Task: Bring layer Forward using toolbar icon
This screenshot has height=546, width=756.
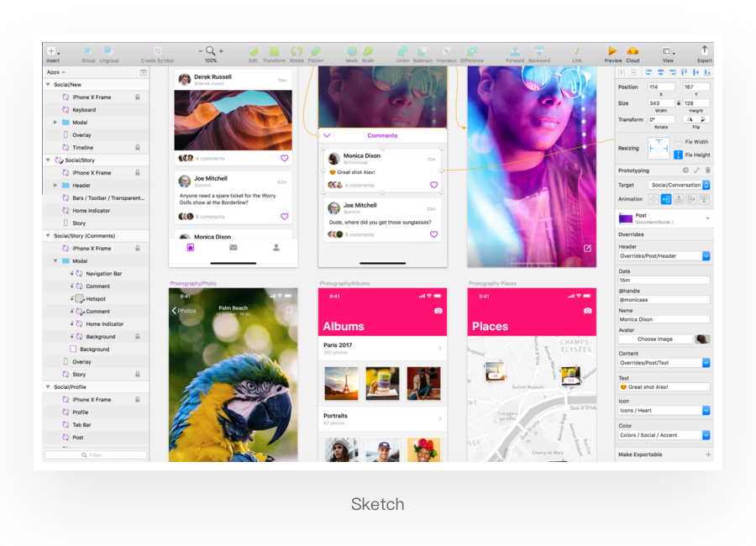Action: (x=515, y=51)
